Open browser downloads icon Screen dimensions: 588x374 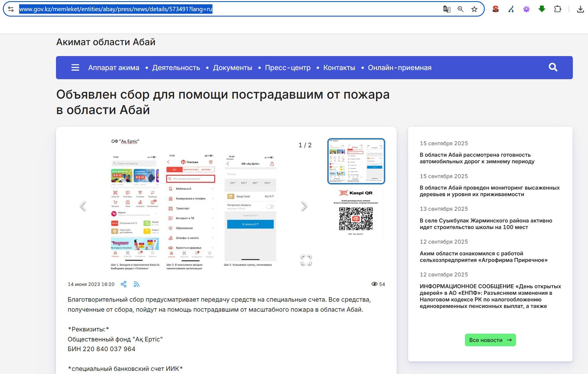click(580, 9)
